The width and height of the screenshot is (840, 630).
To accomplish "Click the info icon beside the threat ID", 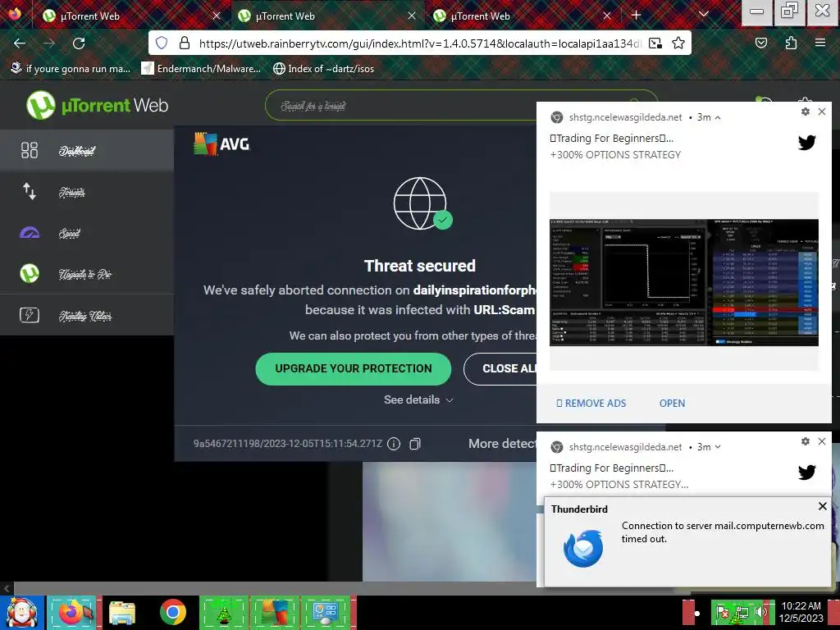I will tap(394, 444).
